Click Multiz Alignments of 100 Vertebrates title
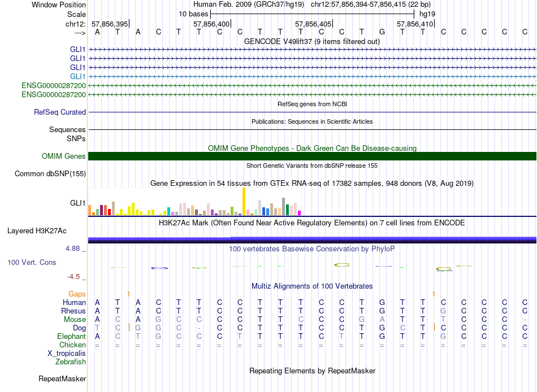 tap(312, 286)
